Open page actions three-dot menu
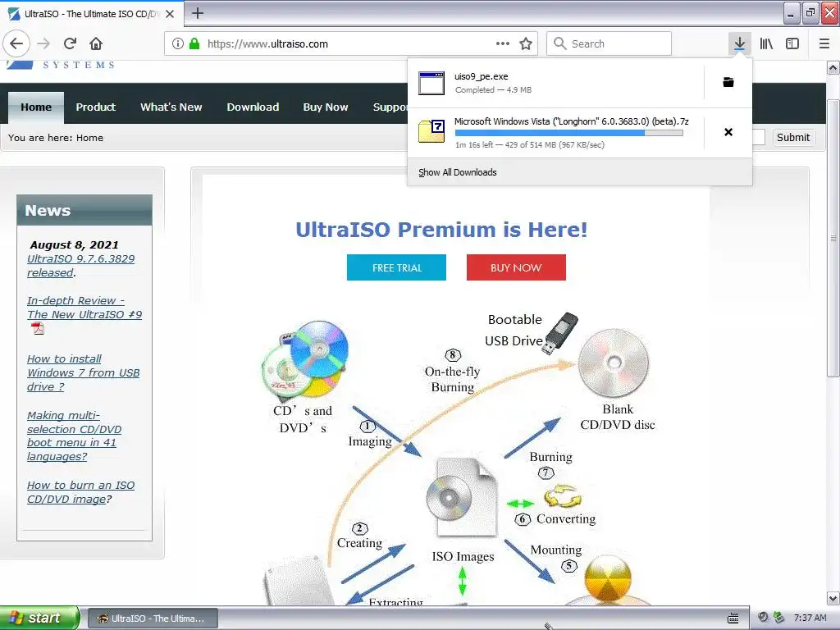This screenshot has height=630, width=840. click(503, 43)
